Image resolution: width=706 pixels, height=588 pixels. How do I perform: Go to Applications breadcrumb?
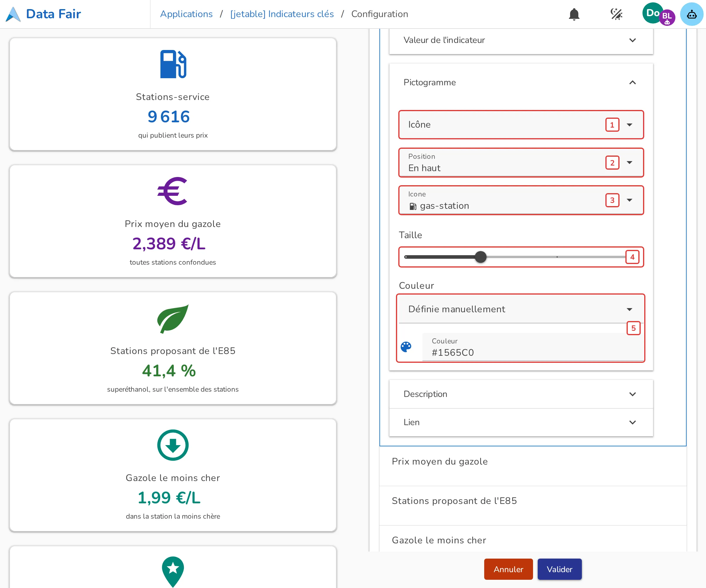point(186,14)
